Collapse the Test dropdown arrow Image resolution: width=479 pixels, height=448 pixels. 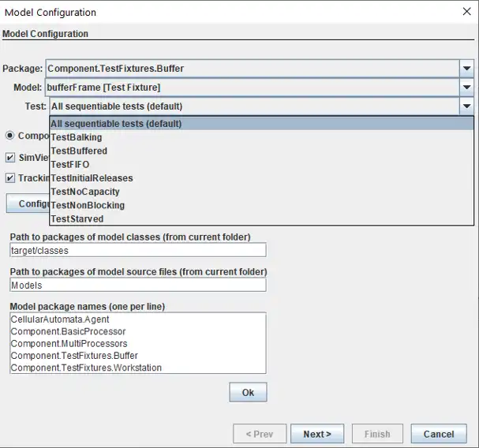coord(466,106)
